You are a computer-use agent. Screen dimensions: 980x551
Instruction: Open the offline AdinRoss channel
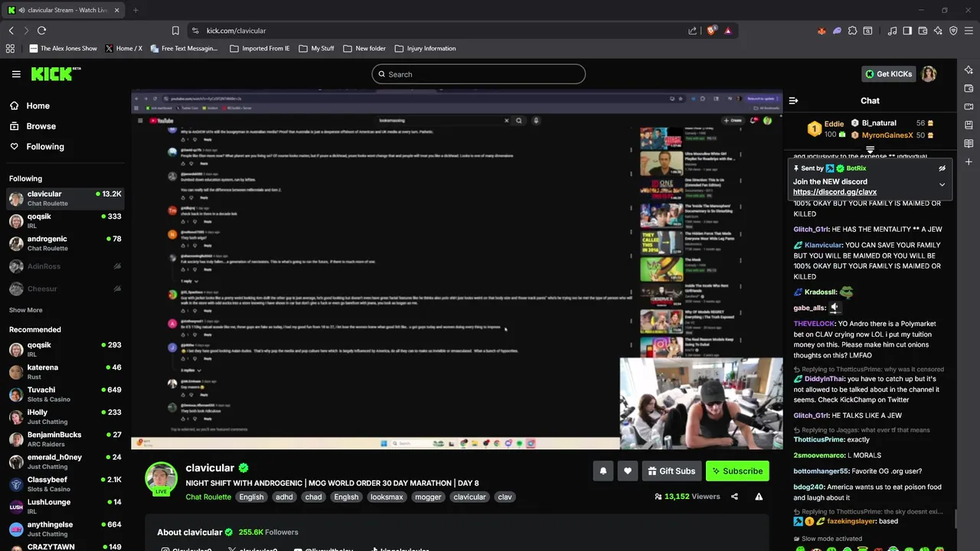(x=65, y=266)
